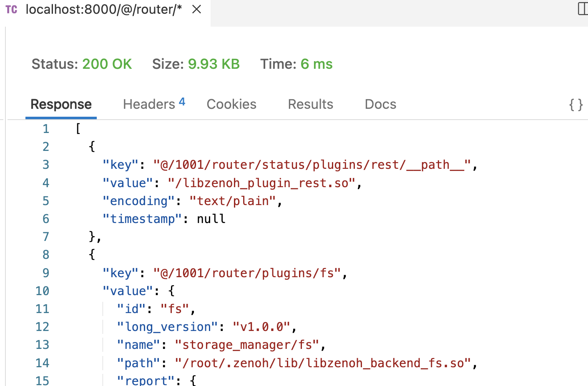Screen dimensions: 588x386
Task: Click the rest __path__ key string
Action: (x=312, y=165)
